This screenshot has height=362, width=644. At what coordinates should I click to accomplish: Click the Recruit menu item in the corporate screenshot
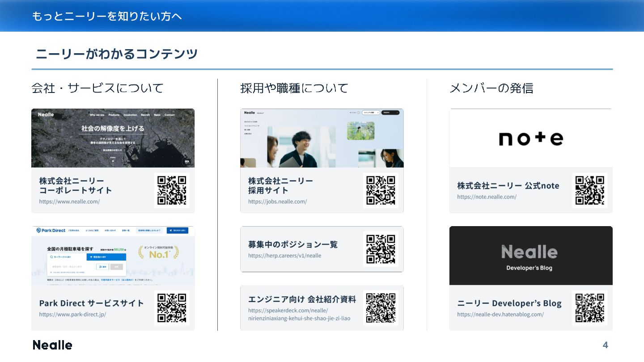(x=145, y=115)
